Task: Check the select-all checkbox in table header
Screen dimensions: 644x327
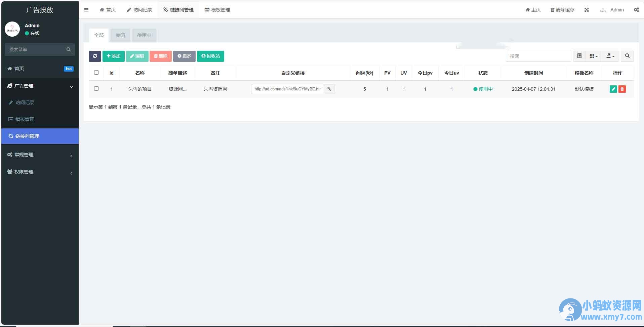Action: [96, 73]
